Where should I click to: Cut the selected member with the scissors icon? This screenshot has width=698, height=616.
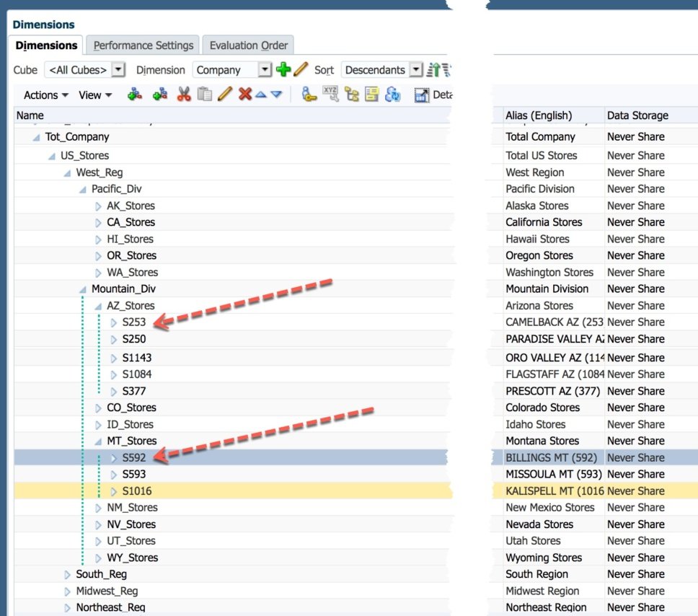click(182, 94)
